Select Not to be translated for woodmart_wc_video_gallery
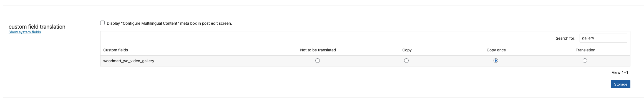The width and height of the screenshot is (644, 100). 318,61
